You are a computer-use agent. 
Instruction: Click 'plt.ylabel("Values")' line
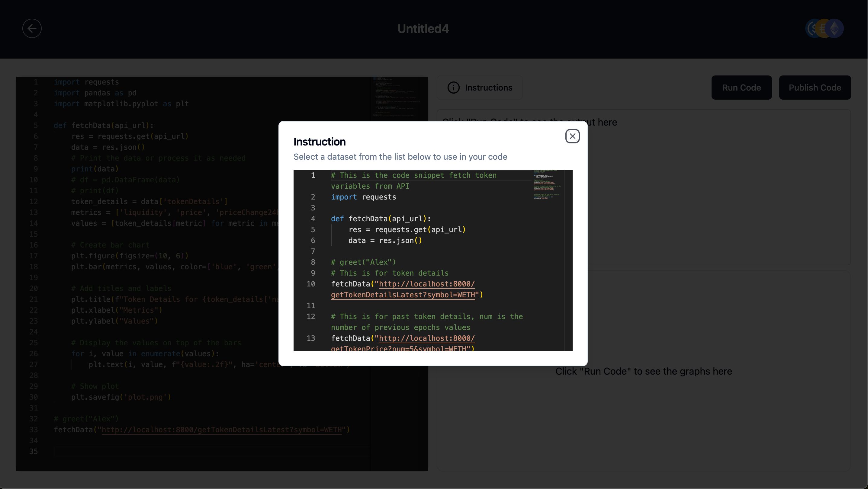point(114,321)
